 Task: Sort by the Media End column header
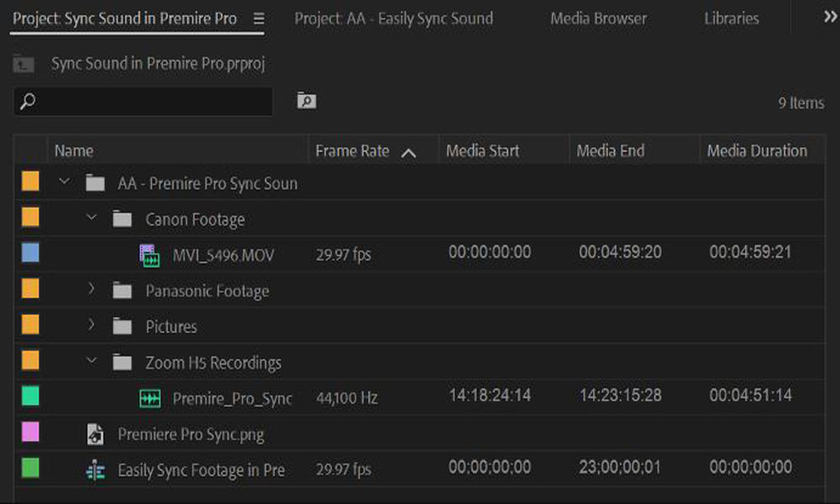pos(610,151)
